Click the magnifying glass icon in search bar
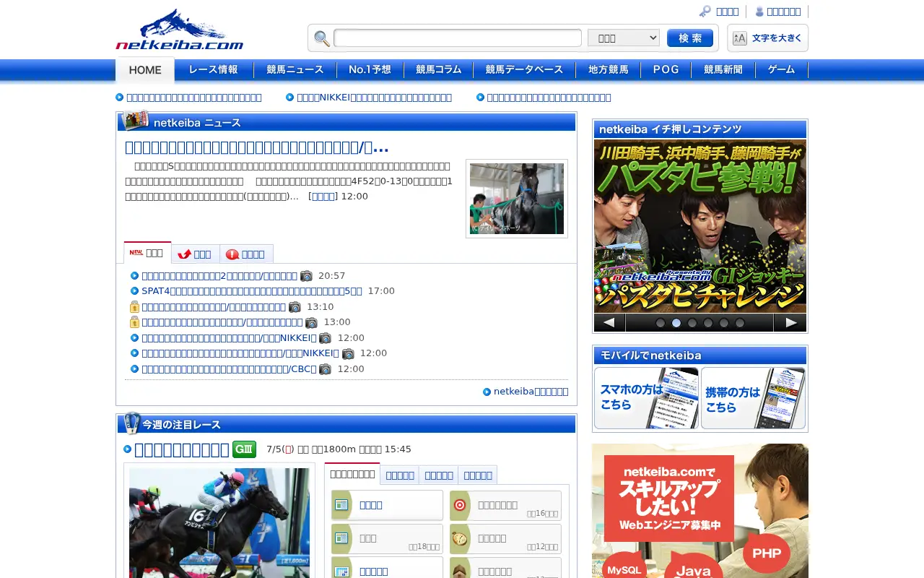Image resolution: width=924 pixels, height=578 pixels. [322, 38]
